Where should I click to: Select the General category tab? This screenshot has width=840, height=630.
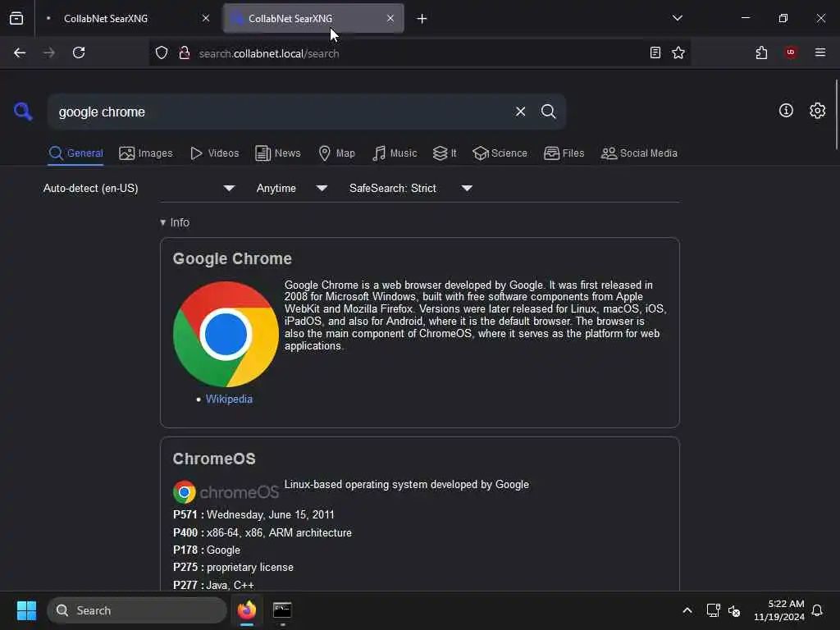click(75, 153)
